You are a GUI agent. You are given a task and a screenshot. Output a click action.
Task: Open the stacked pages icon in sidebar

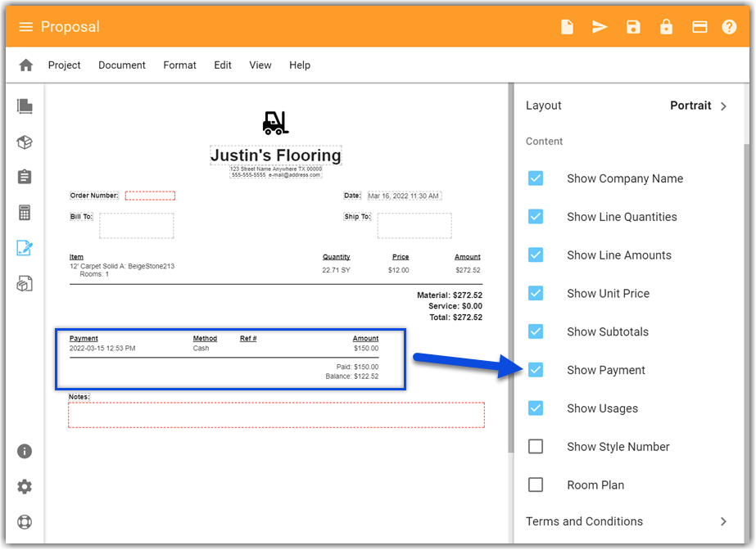[x=25, y=106]
